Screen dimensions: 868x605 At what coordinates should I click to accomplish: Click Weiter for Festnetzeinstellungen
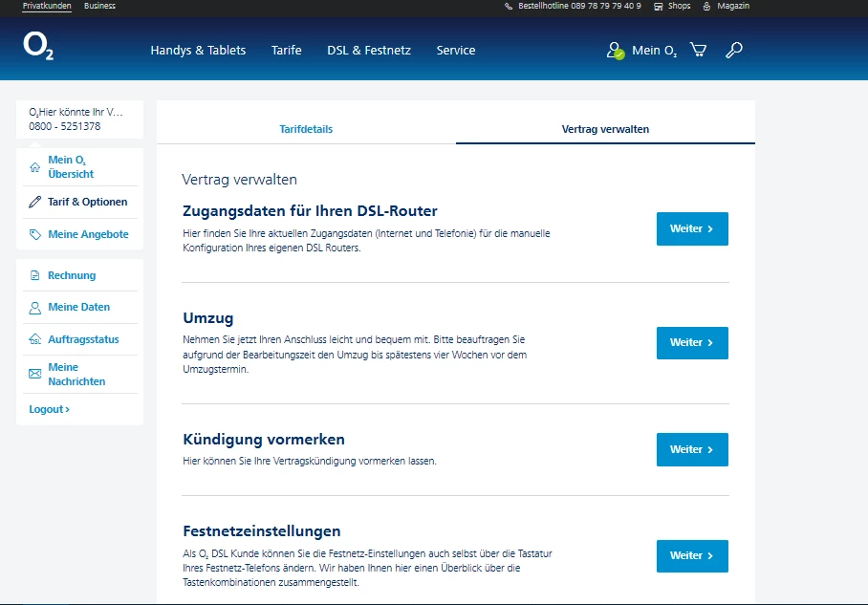click(692, 555)
